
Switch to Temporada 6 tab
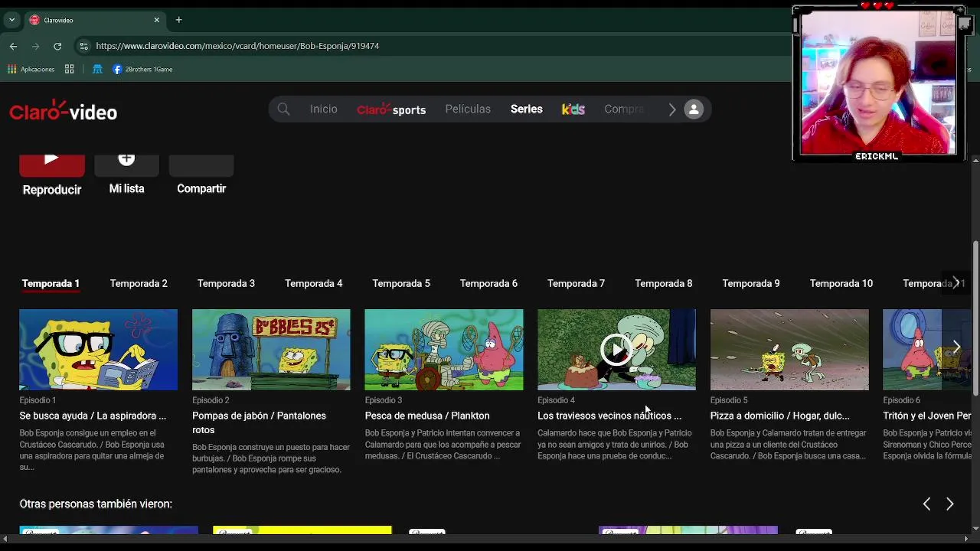point(488,283)
